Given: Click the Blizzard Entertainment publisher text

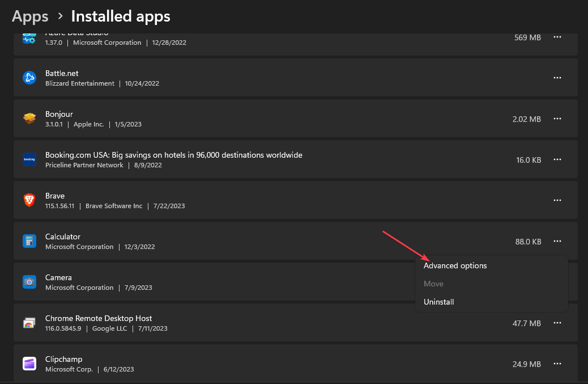Looking at the screenshot, I should point(79,83).
